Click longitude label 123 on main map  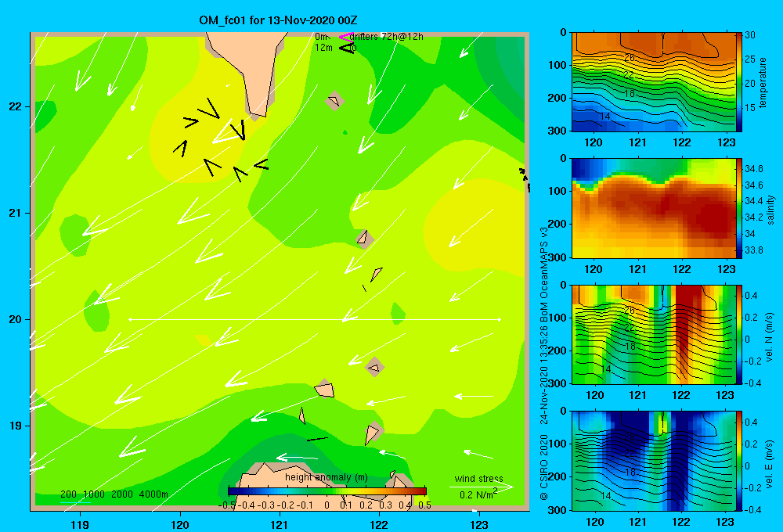(x=479, y=524)
